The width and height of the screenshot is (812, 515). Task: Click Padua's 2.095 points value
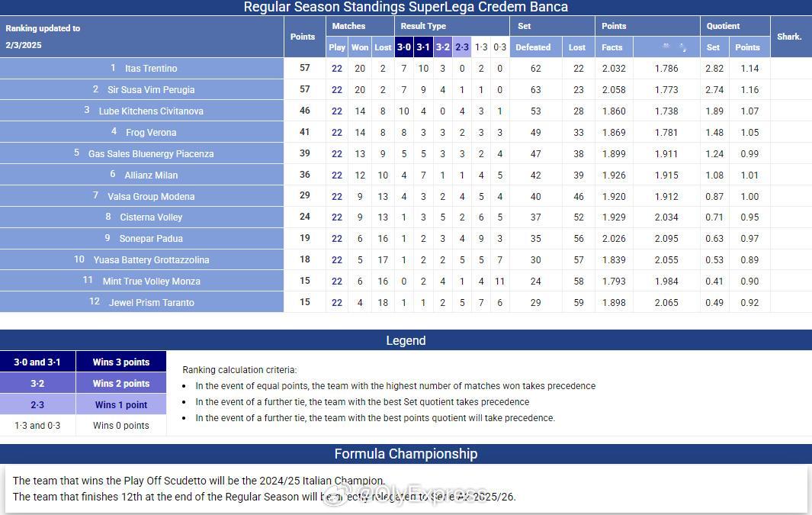click(666, 238)
